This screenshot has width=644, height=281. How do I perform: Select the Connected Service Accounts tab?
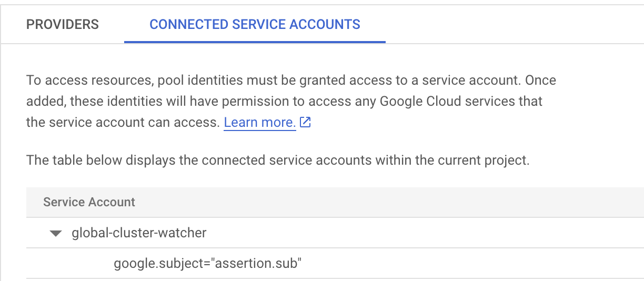(x=255, y=24)
